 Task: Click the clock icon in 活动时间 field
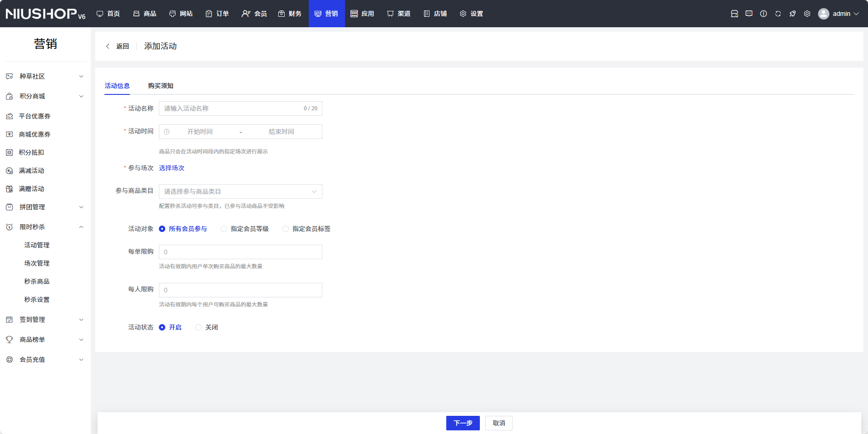click(167, 132)
